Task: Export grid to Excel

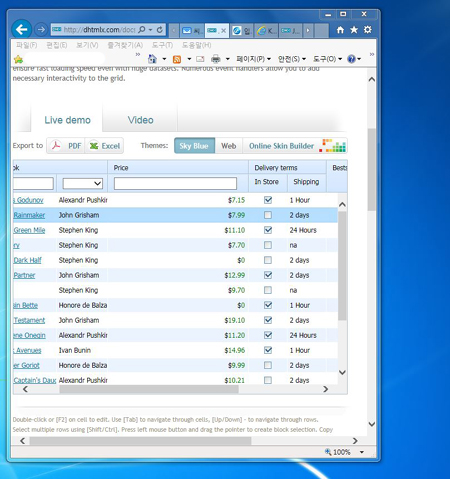Action: coord(104,146)
